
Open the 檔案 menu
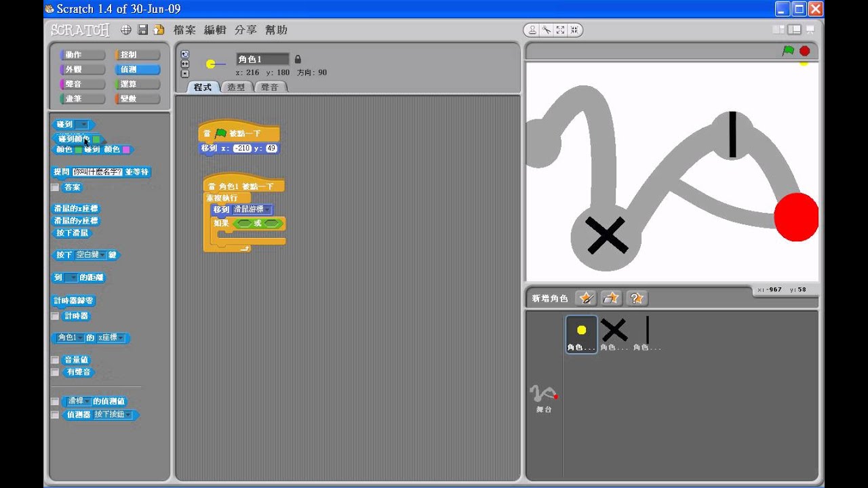(184, 30)
